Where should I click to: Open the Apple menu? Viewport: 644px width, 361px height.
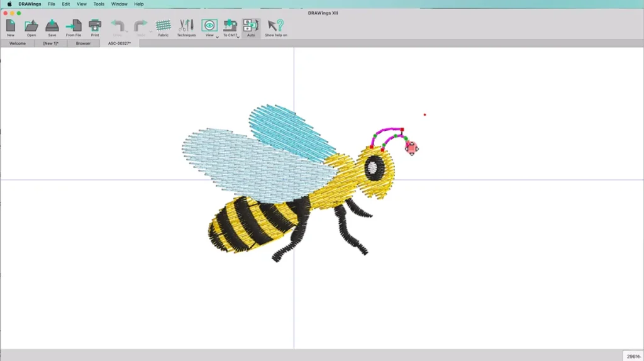coord(9,4)
